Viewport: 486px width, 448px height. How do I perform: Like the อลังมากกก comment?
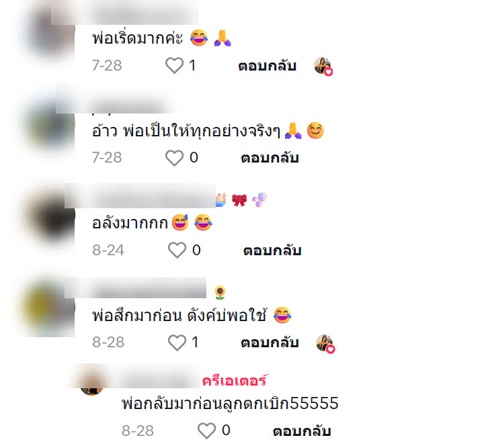tap(177, 250)
